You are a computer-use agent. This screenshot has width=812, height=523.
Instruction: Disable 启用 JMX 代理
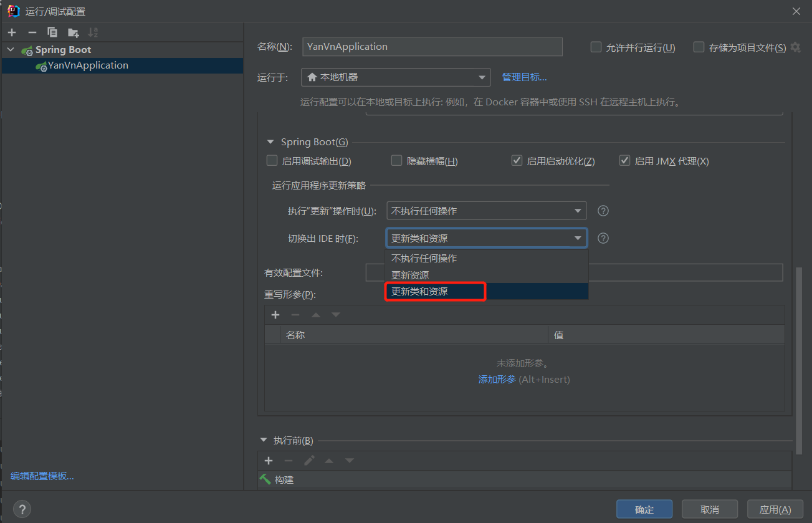pyautogui.click(x=624, y=160)
